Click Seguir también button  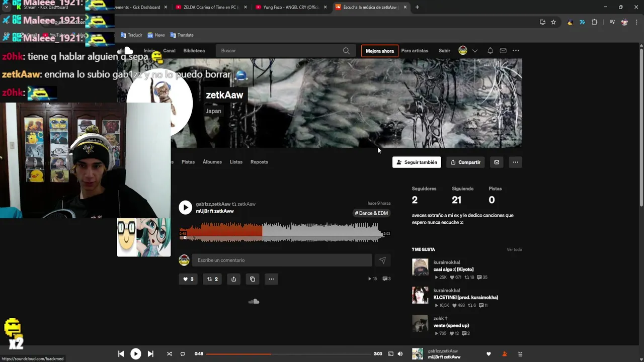click(x=417, y=162)
